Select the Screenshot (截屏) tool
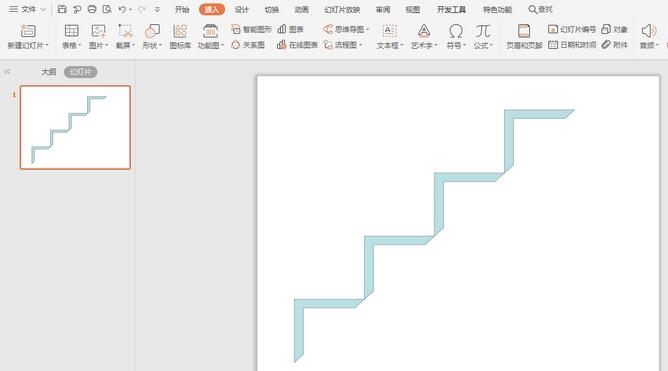The height and width of the screenshot is (371, 668). [x=125, y=31]
